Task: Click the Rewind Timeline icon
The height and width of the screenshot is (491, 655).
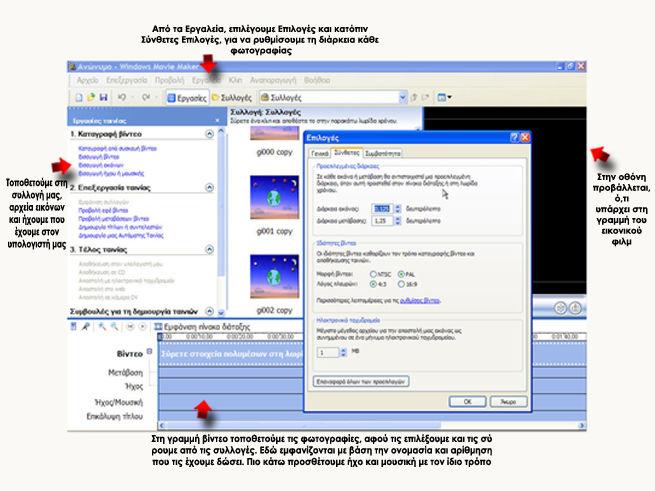Action: coord(130,327)
